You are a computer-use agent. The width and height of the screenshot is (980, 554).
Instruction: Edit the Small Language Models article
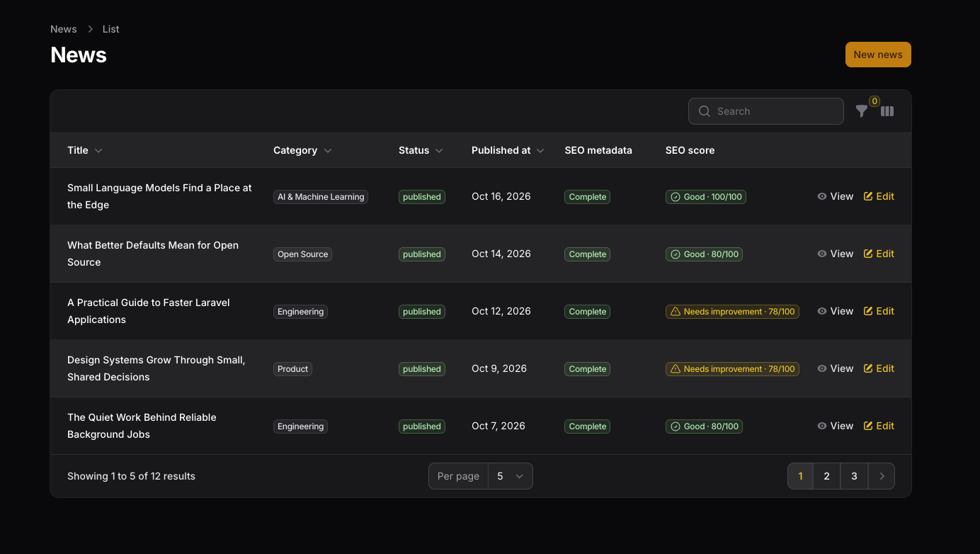(x=879, y=196)
